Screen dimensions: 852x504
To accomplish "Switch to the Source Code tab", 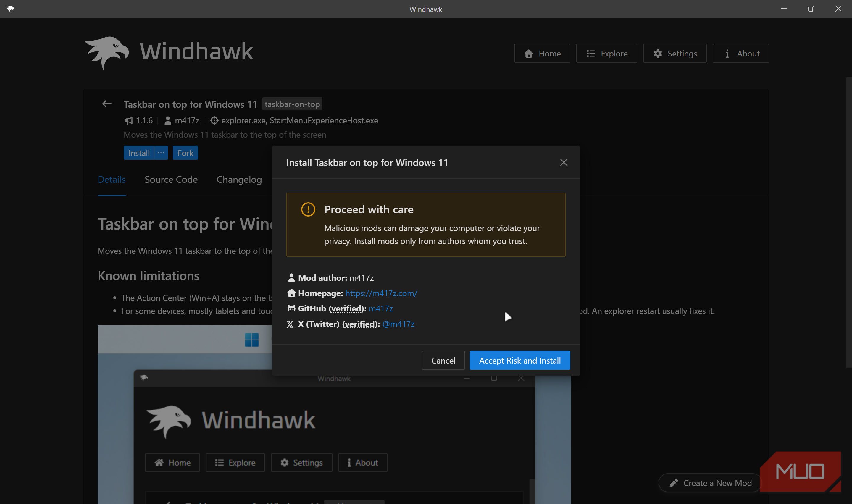I will click(171, 179).
